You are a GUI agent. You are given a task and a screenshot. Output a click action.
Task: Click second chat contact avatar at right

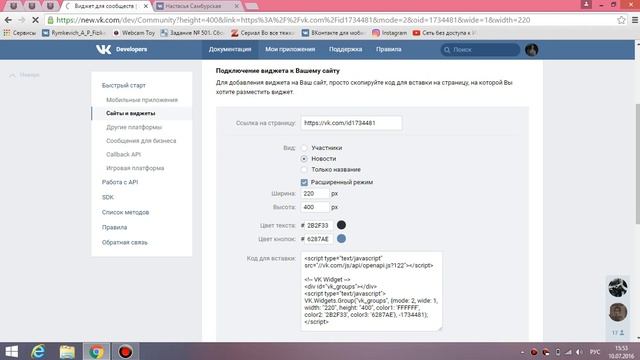[x=618, y=312]
